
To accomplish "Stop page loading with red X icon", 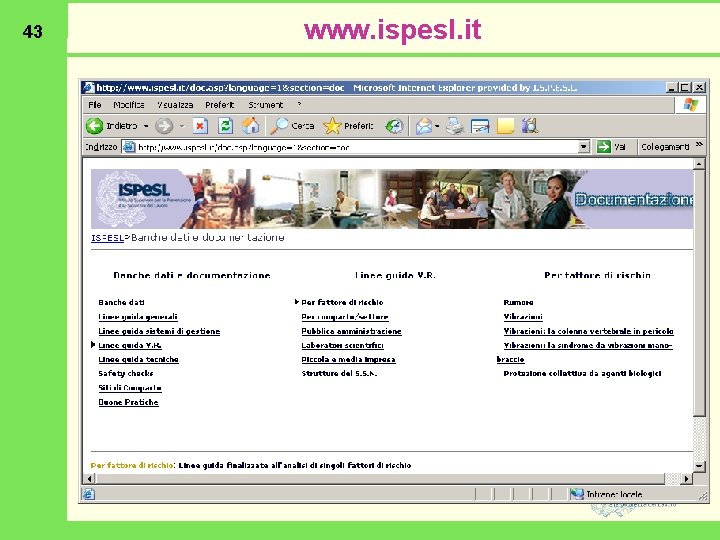I will 200,126.
